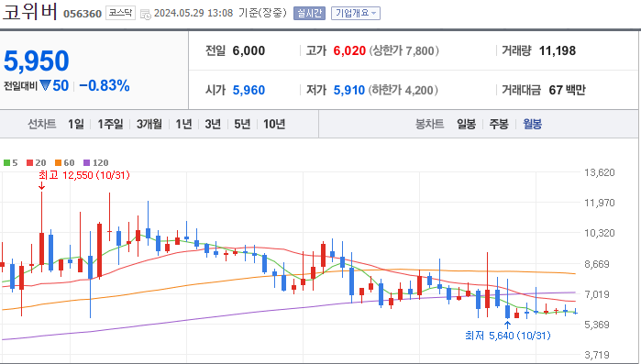This screenshot has height=364, width=641.
Task: Click lower limit text 하한가 4,200
Action: 403,90
